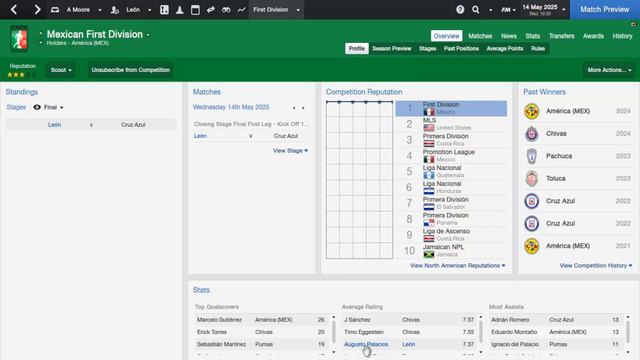Click América (MEX) 2024 club badge
This screenshot has width=640, height=360.
click(532, 111)
